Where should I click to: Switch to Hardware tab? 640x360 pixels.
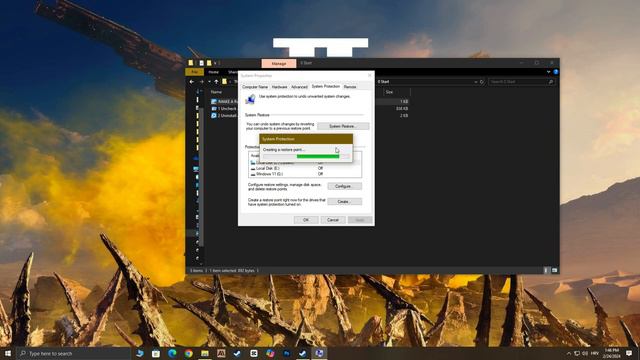pyautogui.click(x=280, y=87)
